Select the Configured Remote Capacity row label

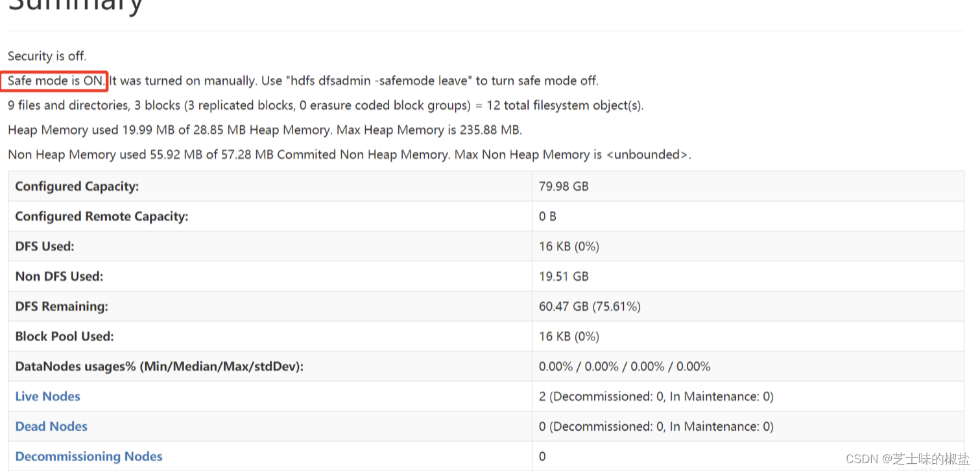[101, 217]
